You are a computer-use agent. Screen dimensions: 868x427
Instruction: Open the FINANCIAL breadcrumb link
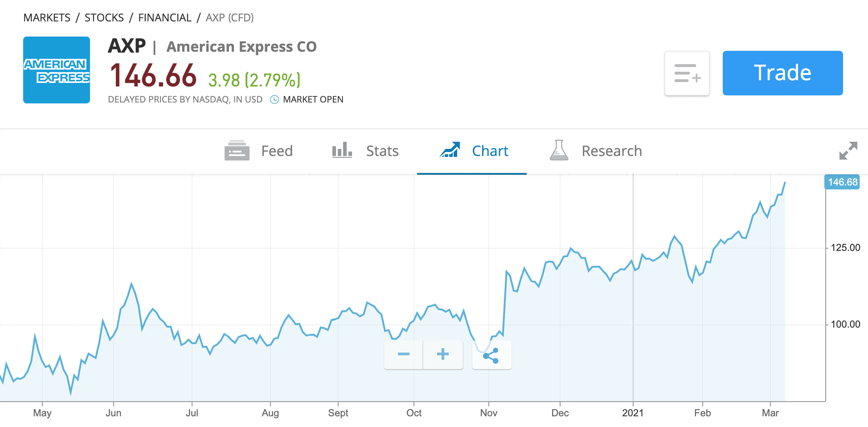pyautogui.click(x=165, y=18)
